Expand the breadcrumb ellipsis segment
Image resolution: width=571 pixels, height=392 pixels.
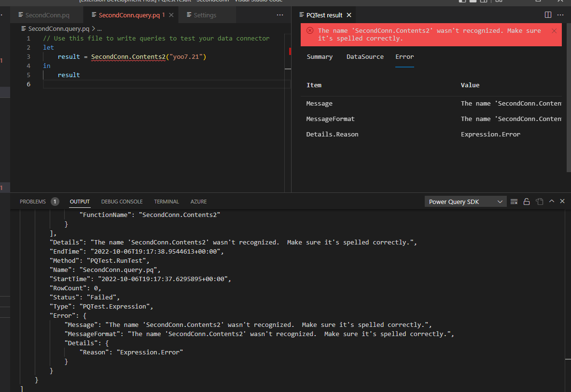click(x=99, y=29)
